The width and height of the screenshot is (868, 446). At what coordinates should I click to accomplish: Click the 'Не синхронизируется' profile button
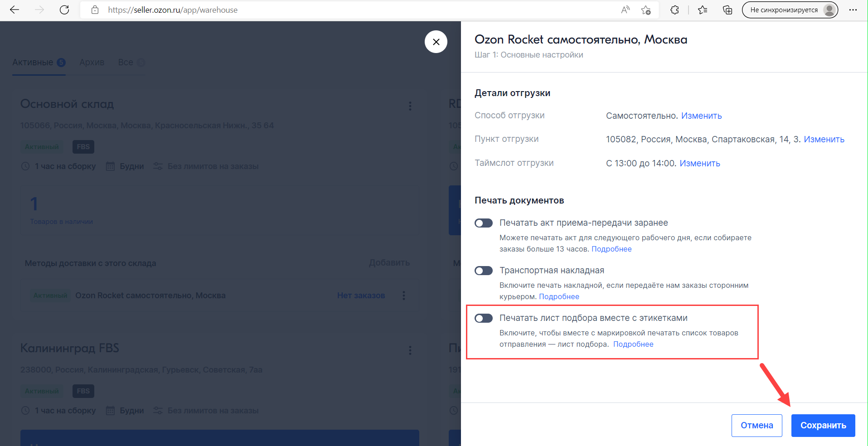(x=790, y=10)
